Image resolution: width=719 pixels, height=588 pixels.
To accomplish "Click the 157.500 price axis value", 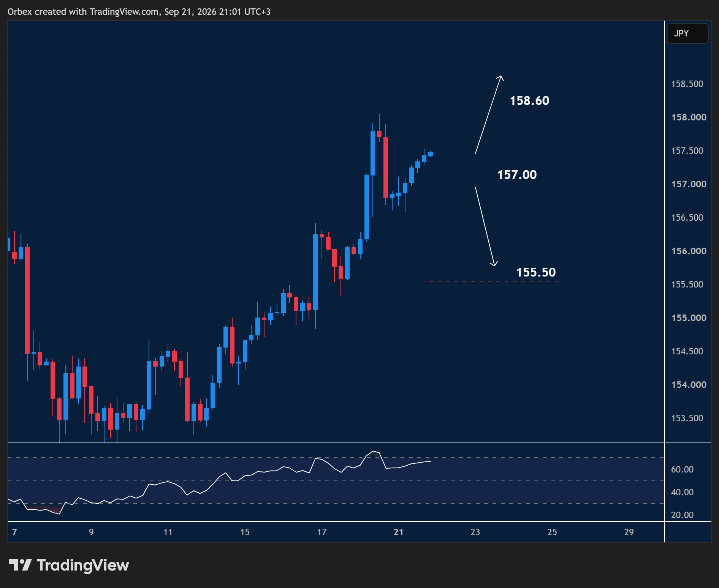I will click(x=687, y=151).
